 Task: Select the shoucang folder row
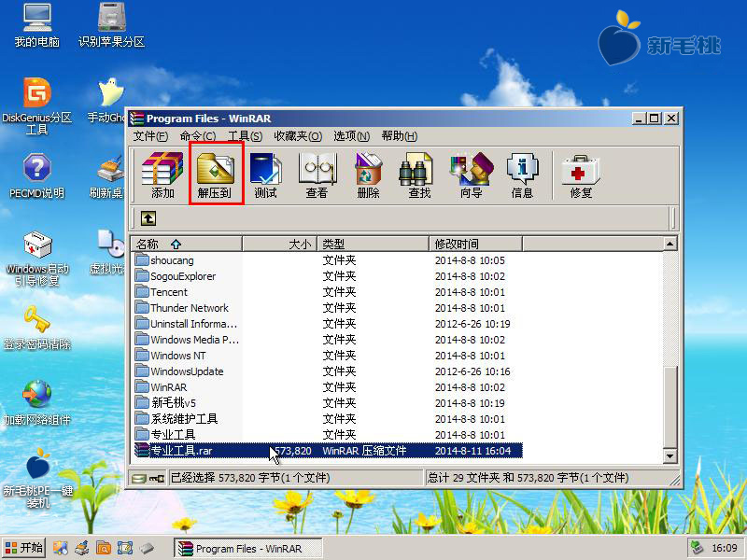point(327,260)
